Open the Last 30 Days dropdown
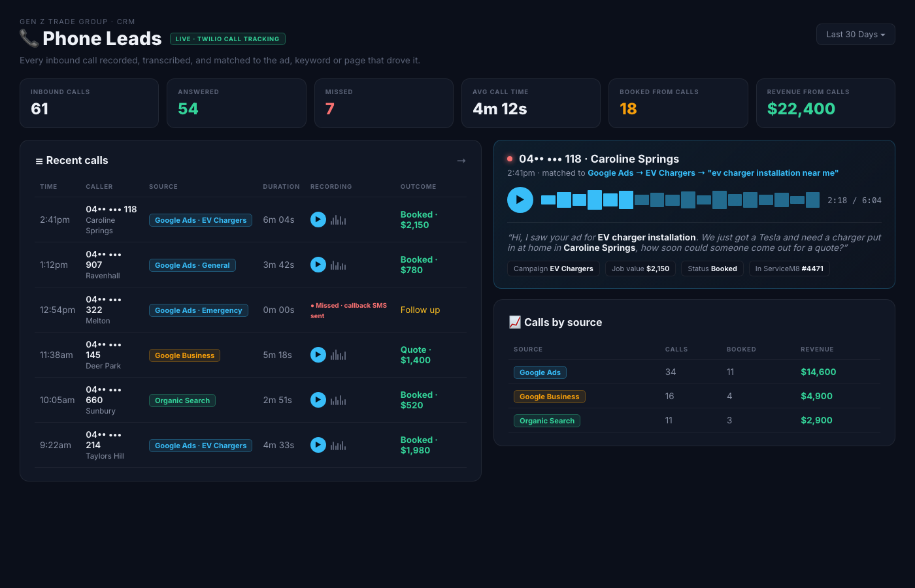 pyautogui.click(x=856, y=35)
